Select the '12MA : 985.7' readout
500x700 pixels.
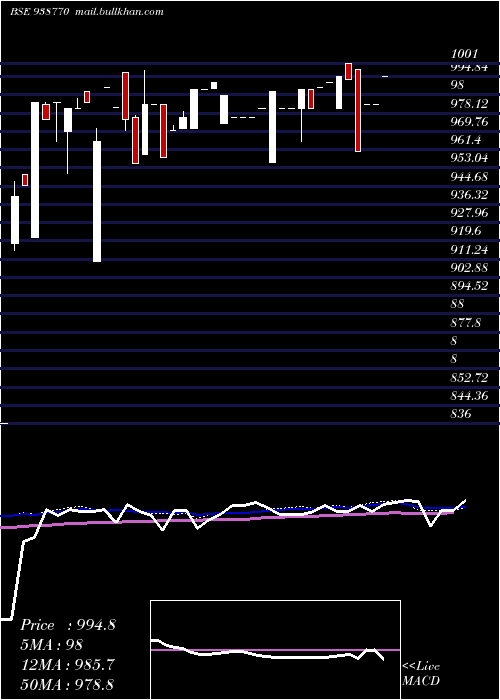point(67,665)
